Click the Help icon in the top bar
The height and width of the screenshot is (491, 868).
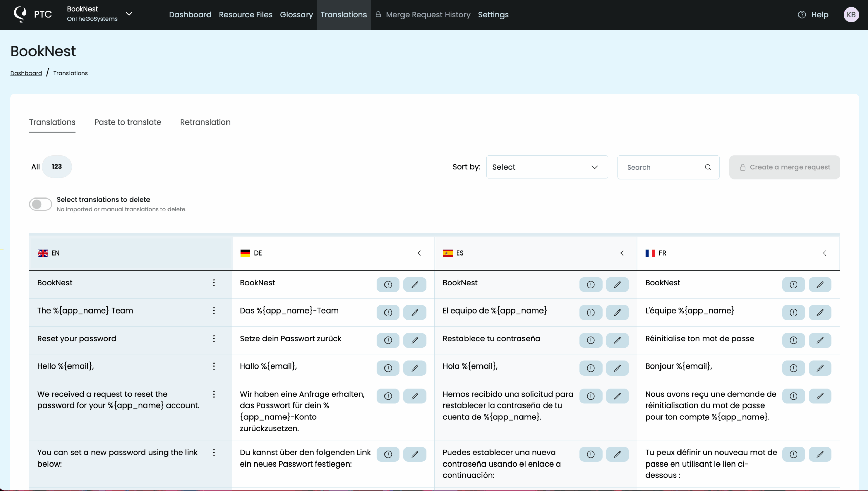(802, 15)
